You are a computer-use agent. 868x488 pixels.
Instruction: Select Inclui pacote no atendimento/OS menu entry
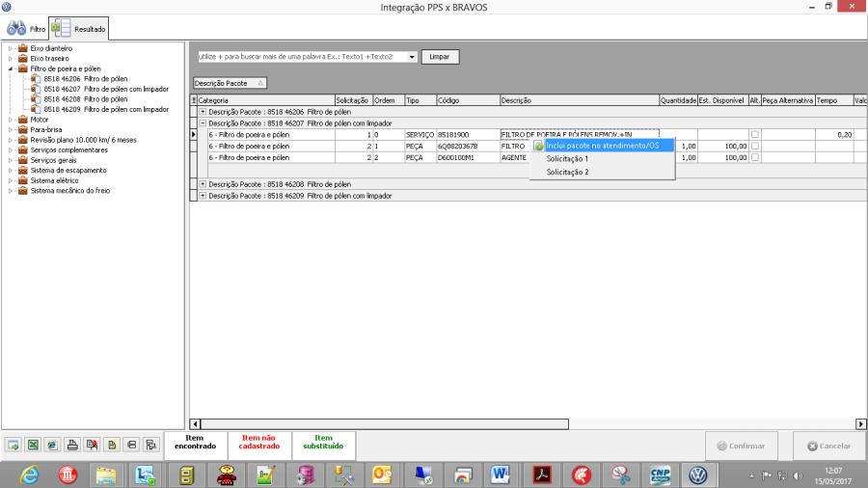click(602, 146)
